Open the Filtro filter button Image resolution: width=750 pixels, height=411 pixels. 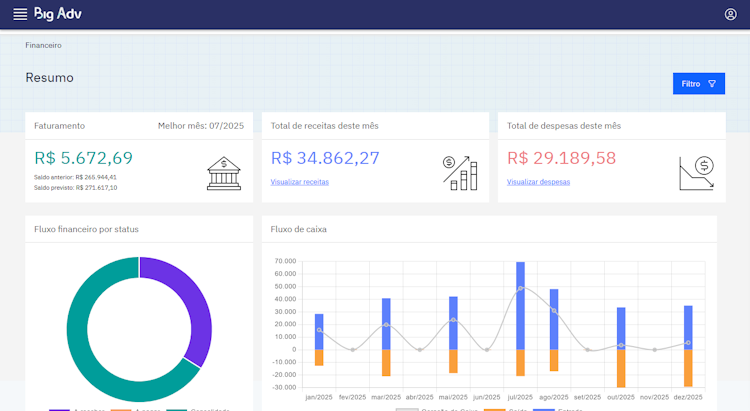[x=699, y=84]
